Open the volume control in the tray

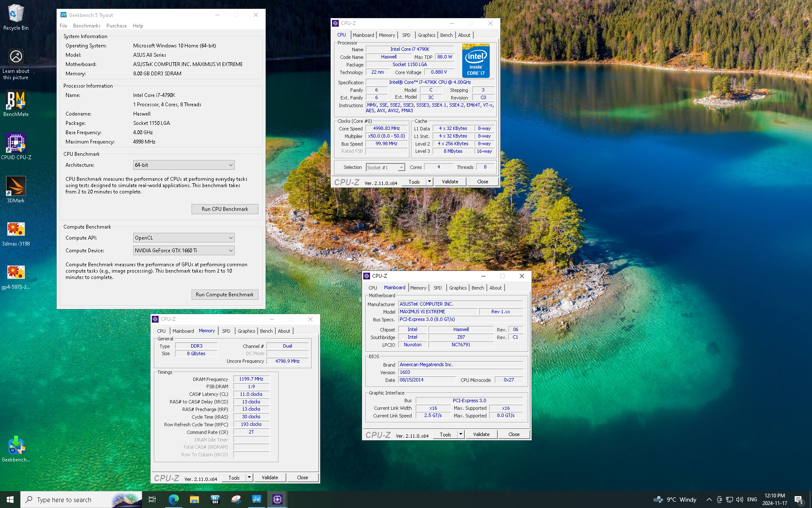[739, 500]
